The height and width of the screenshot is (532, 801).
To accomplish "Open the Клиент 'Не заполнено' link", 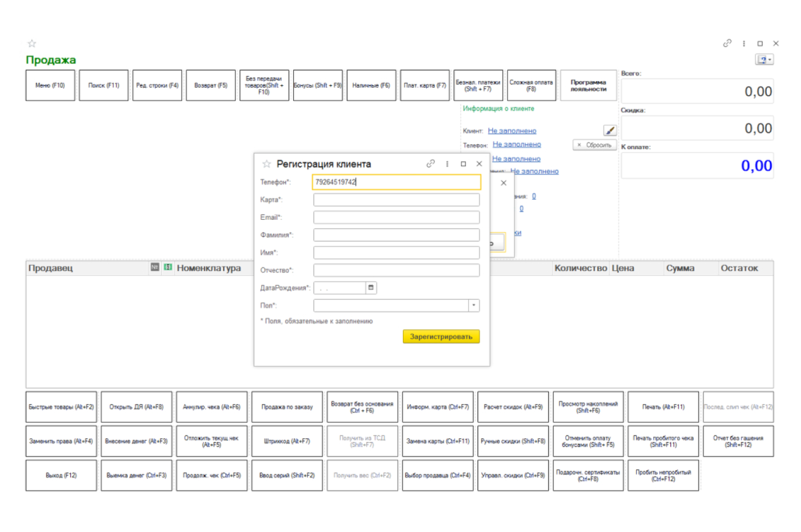I will [512, 131].
